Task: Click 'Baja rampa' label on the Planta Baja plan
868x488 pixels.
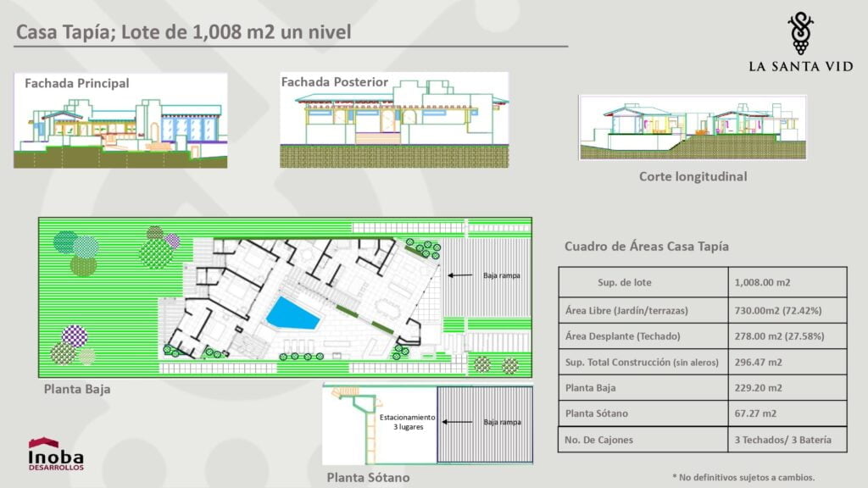Action: click(502, 275)
